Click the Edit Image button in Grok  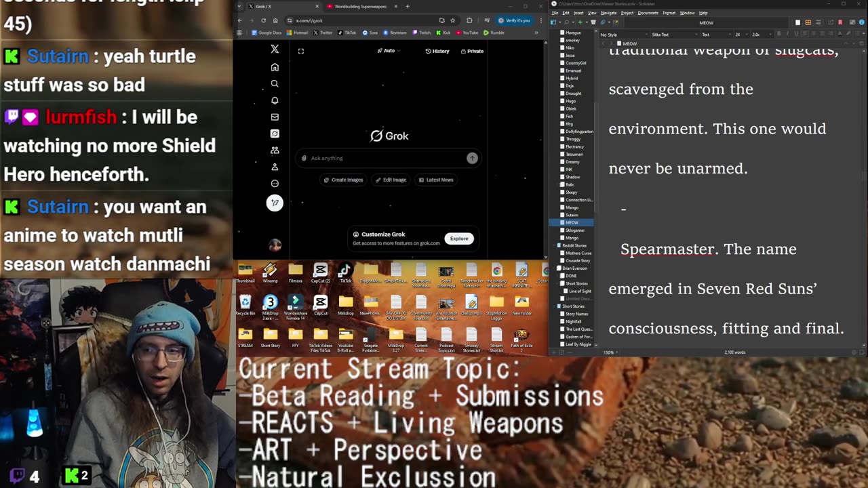[x=391, y=180]
